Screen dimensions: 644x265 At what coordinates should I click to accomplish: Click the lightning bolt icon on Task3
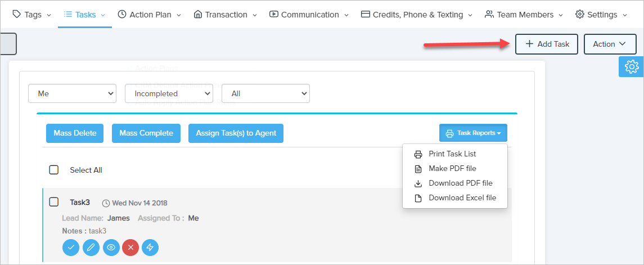pyautogui.click(x=150, y=247)
